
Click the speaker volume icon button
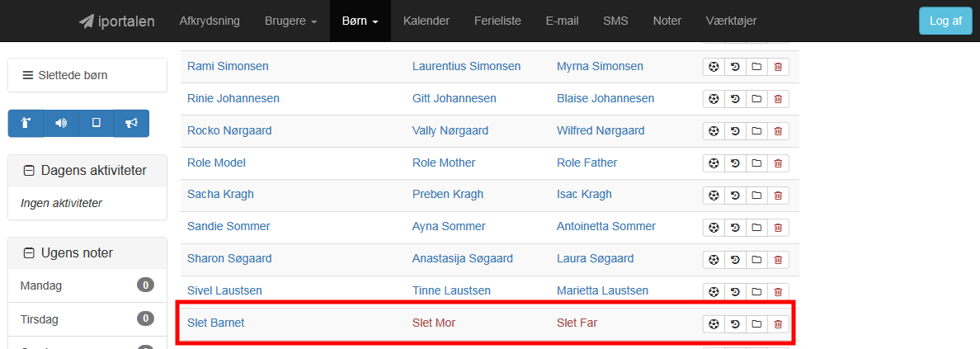61,123
